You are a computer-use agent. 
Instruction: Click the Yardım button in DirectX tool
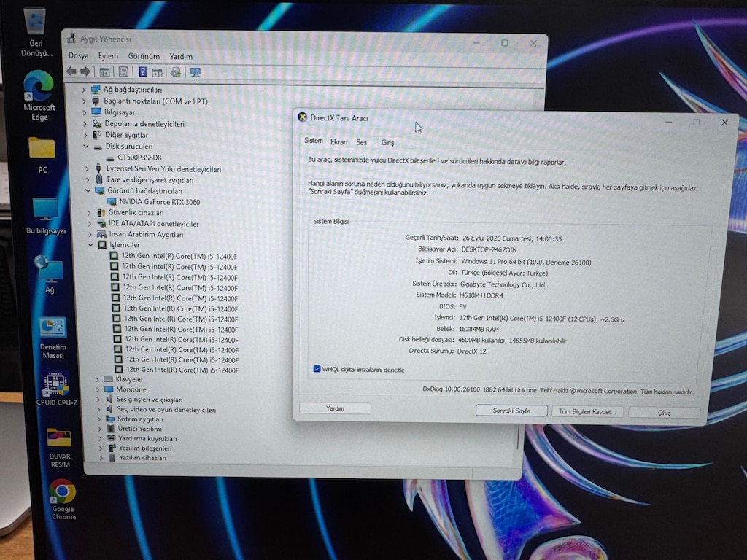pos(335,408)
